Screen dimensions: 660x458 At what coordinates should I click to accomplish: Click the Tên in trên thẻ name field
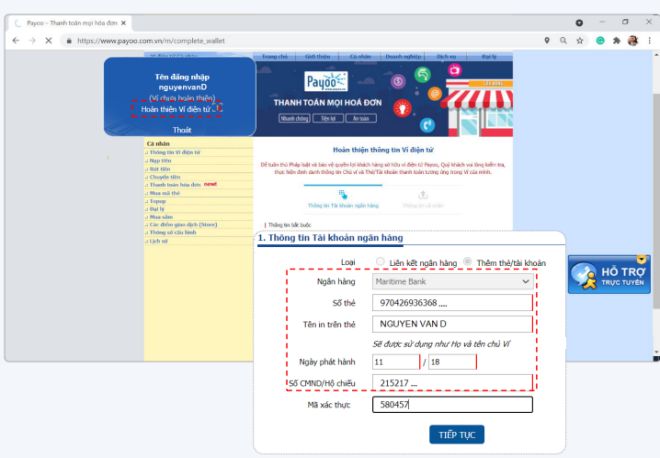click(x=452, y=324)
